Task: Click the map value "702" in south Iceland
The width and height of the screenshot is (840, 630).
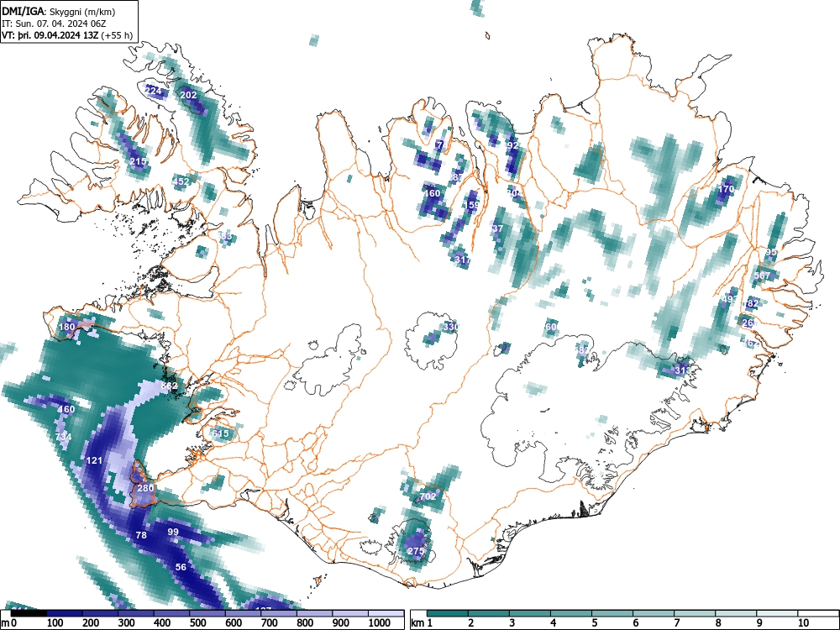Action: [x=428, y=496]
